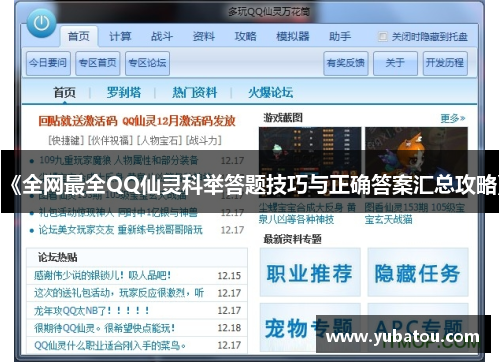Viewport: 500px width, 362px height.
Task: Open the 宠物专题 topic tile
Action: [x=310, y=328]
